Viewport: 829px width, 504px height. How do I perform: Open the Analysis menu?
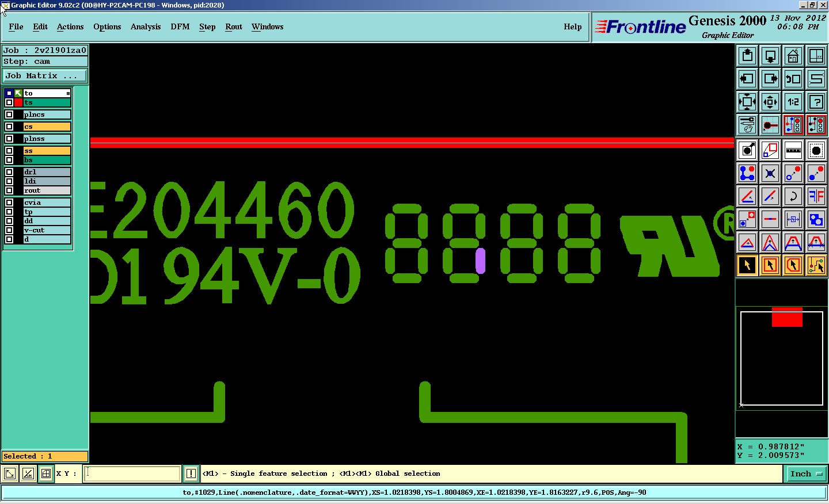(x=146, y=26)
